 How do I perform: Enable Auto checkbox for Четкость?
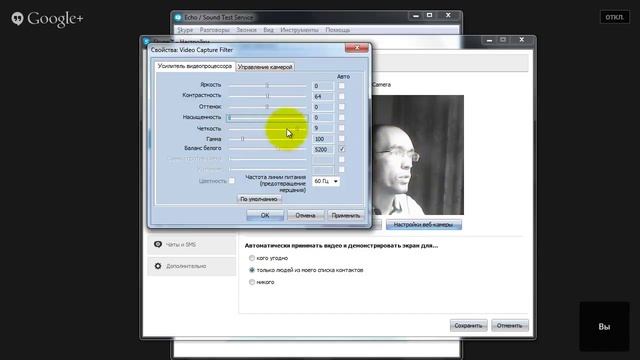tap(341, 128)
